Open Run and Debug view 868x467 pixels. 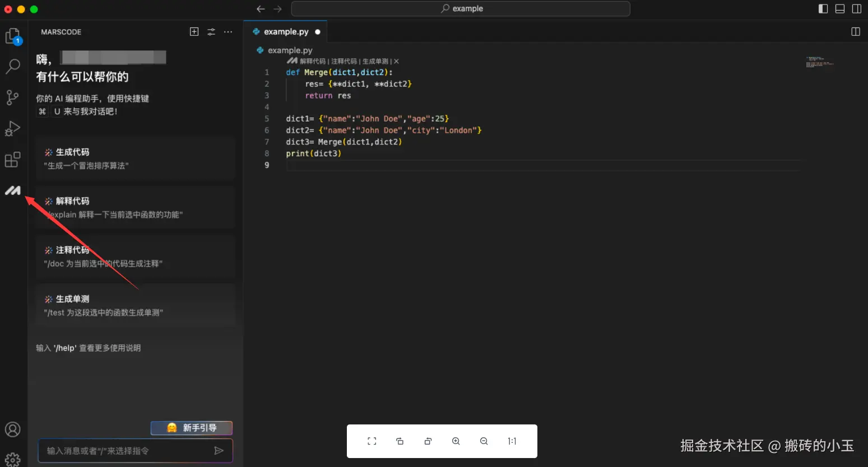[x=12, y=129]
